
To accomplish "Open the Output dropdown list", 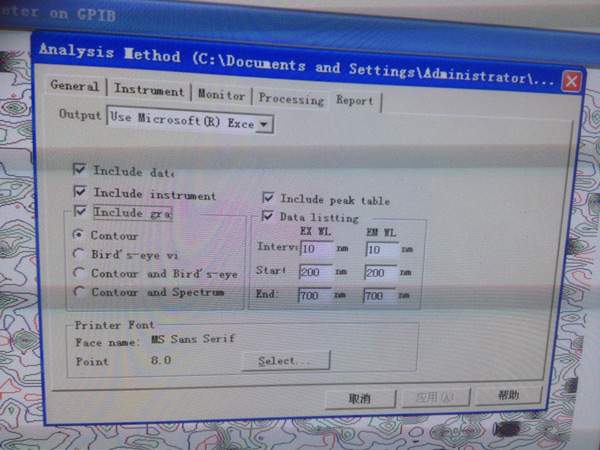I will [x=263, y=124].
